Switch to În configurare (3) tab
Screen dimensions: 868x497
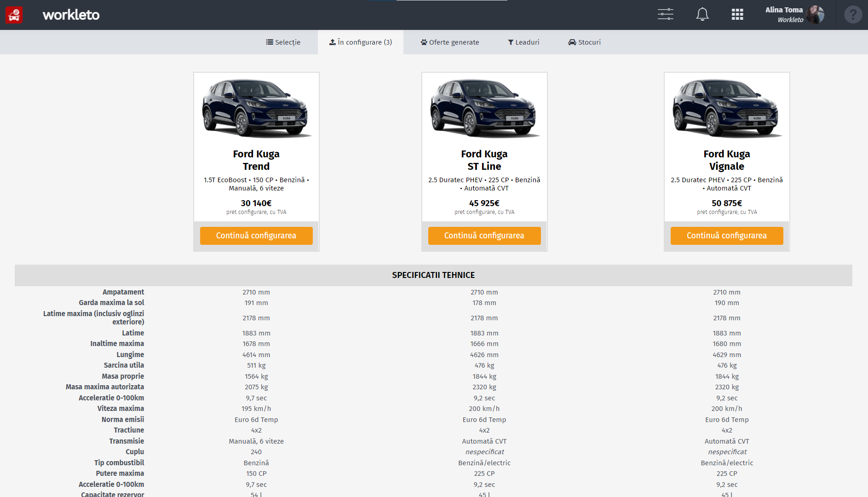pos(361,42)
